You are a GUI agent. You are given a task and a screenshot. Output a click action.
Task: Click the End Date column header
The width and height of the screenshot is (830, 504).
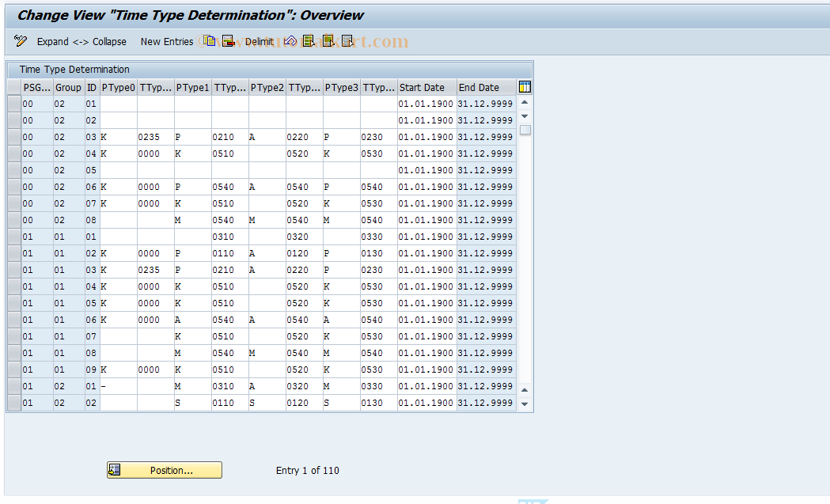(x=486, y=87)
